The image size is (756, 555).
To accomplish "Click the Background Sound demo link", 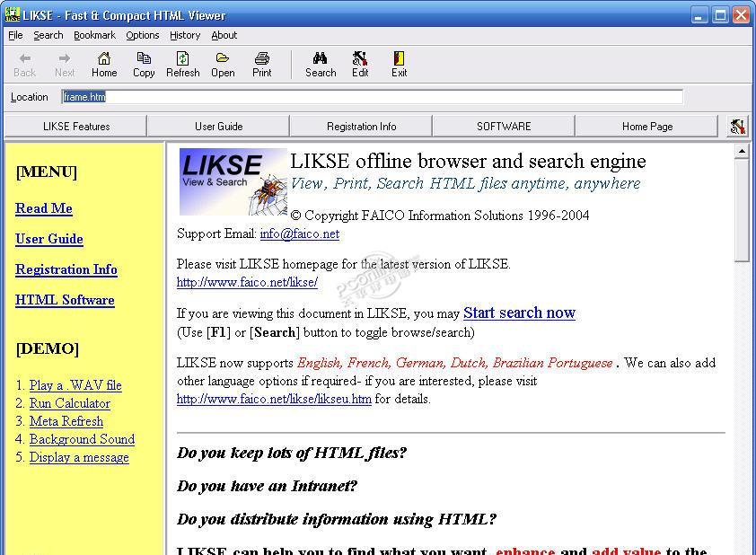I will click(x=82, y=439).
